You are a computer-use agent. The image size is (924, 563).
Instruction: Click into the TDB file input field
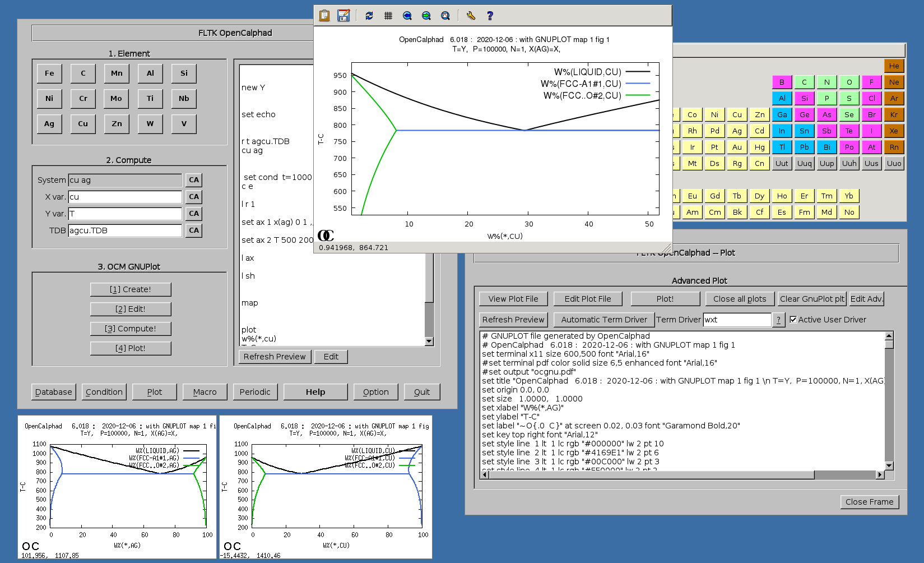[125, 230]
